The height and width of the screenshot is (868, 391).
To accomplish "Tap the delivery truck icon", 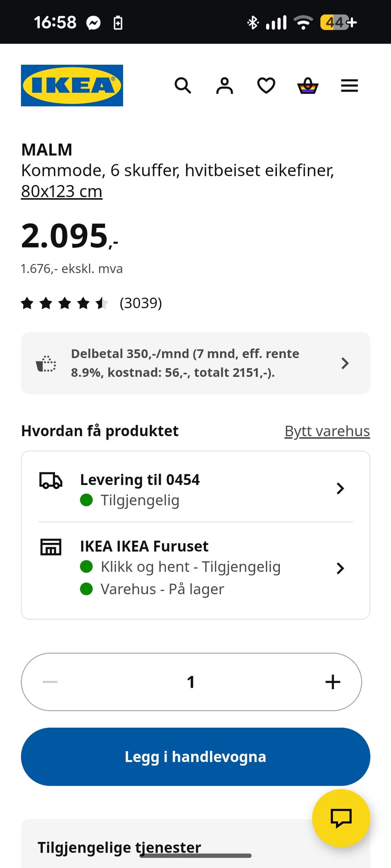I will [51, 480].
